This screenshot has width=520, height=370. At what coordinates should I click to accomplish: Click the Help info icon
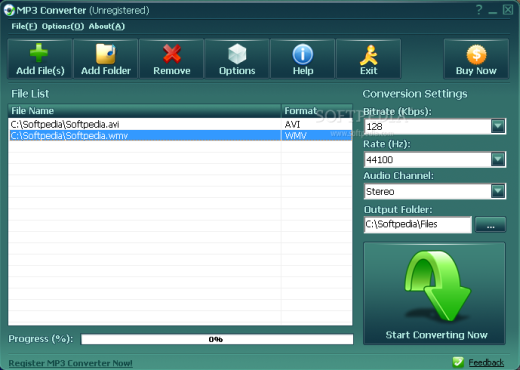[303, 54]
